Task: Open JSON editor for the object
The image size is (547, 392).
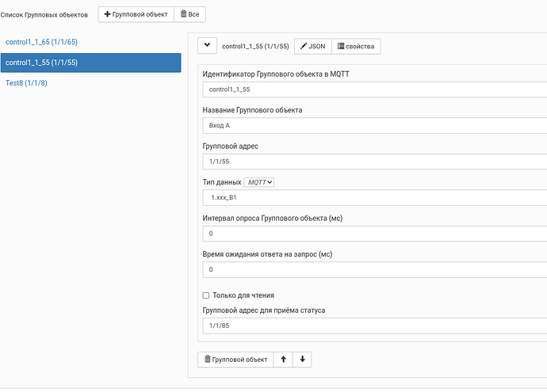Action: (x=313, y=47)
